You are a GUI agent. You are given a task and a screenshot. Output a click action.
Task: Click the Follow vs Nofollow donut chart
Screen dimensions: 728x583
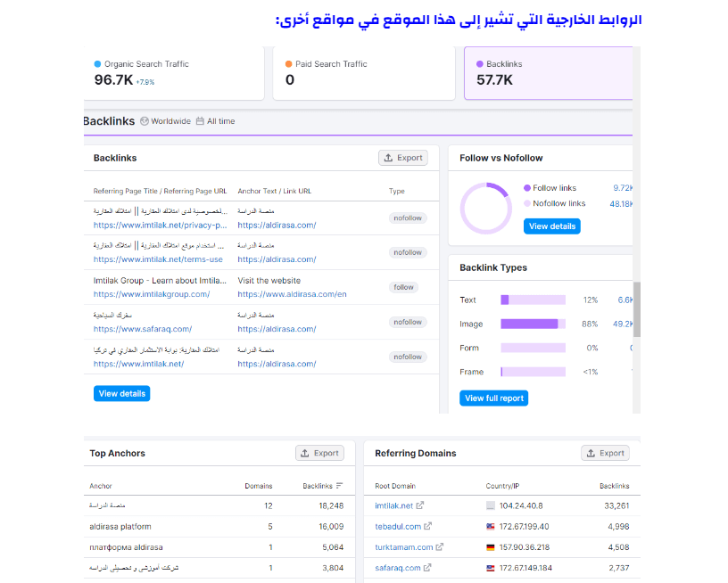486,208
